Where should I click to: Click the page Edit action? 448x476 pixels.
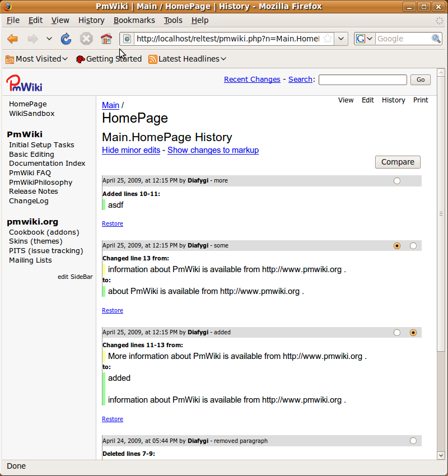tap(367, 100)
